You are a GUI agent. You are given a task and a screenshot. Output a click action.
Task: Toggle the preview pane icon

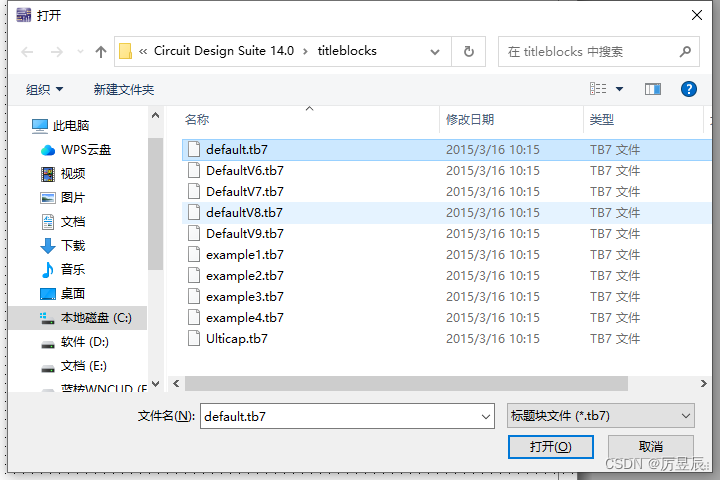click(653, 89)
